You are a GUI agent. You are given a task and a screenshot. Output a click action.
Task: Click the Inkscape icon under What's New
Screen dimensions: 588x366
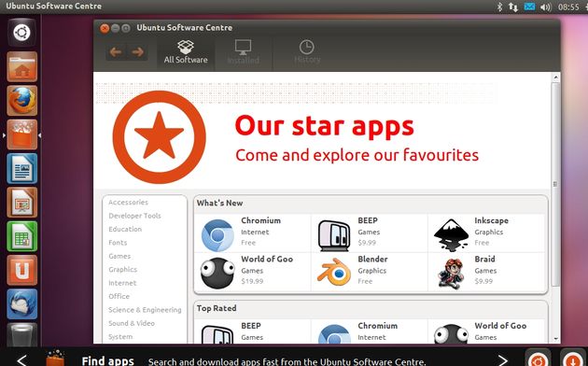[451, 235]
